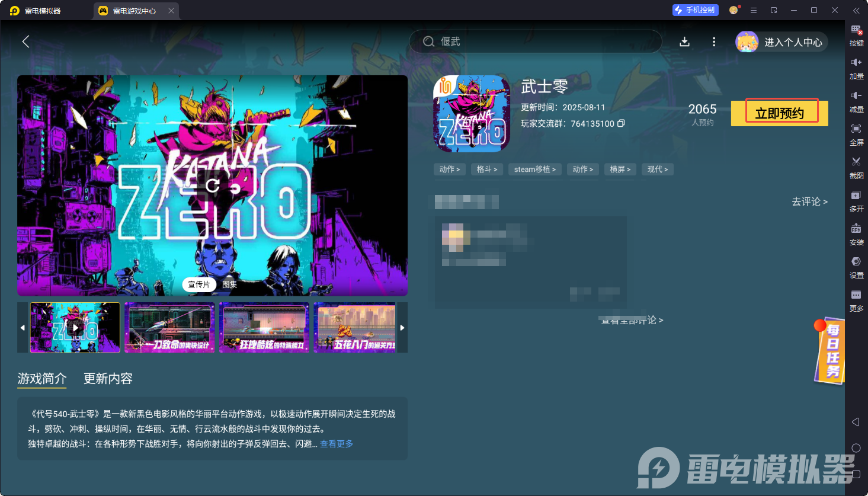Select the 一刀致命 screenshot thumbnail
The width and height of the screenshot is (868, 496).
pyautogui.click(x=169, y=328)
